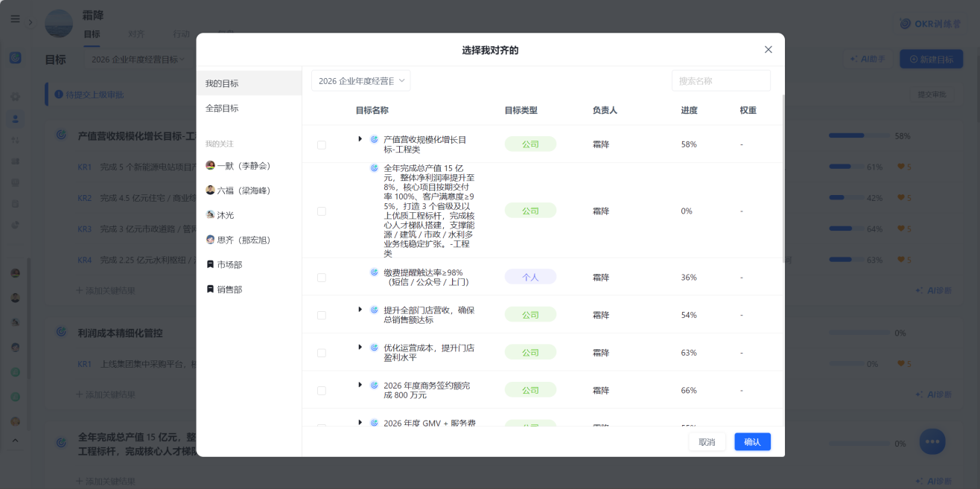This screenshot has height=489, width=980.
Task: Select 我的目标 in dialog sidebar
Action: 249,83
